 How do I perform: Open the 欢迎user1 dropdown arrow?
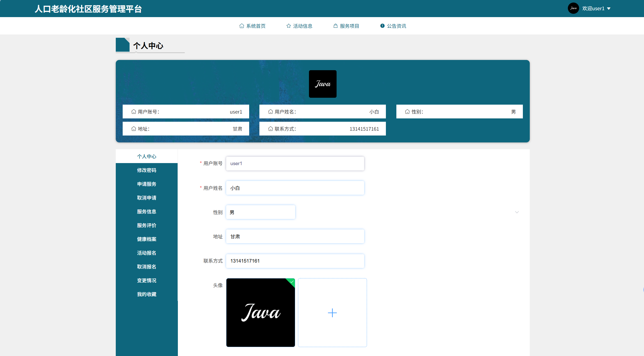[x=609, y=9]
